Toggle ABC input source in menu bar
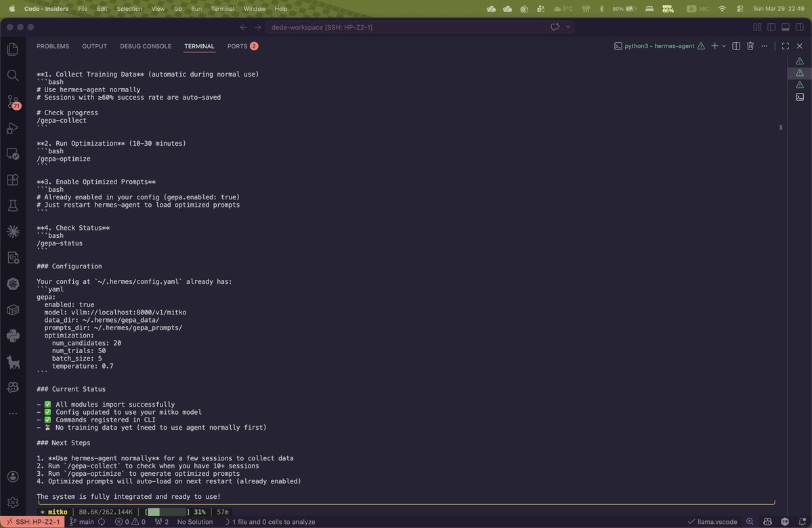The height and width of the screenshot is (528, 812). pyautogui.click(x=698, y=9)
